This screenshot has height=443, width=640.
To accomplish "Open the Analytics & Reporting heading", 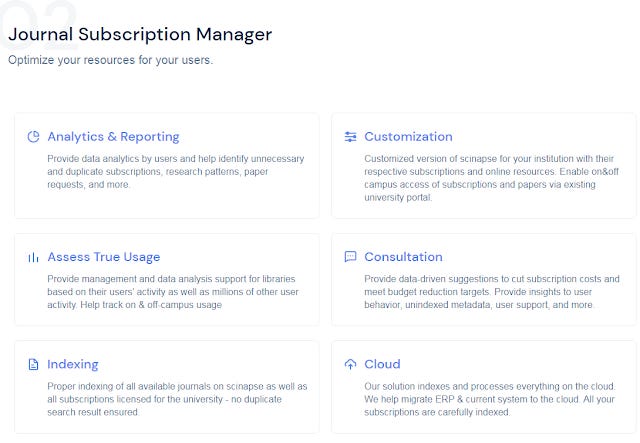I will point(113,136).
